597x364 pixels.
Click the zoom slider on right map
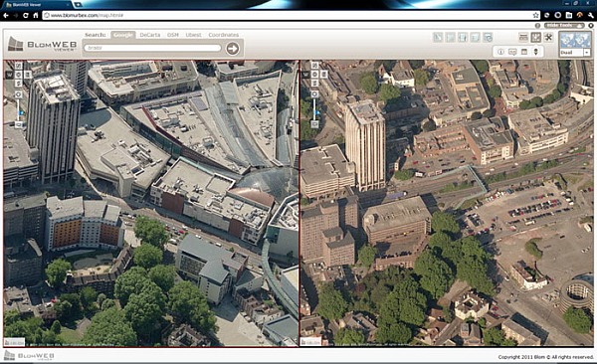(314, 110)
